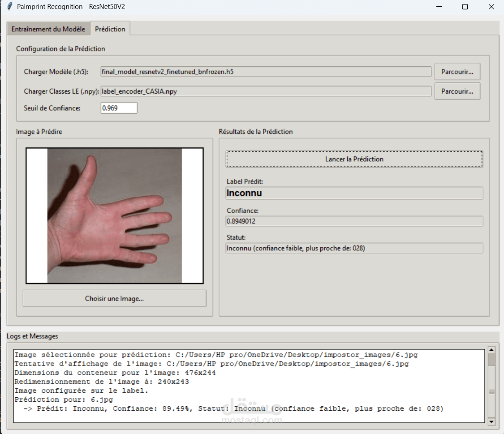Click log line '-> Prédit: Inconnu, Confiance: 89.49%'
504x434 pixels.
[x=233, y=408]
